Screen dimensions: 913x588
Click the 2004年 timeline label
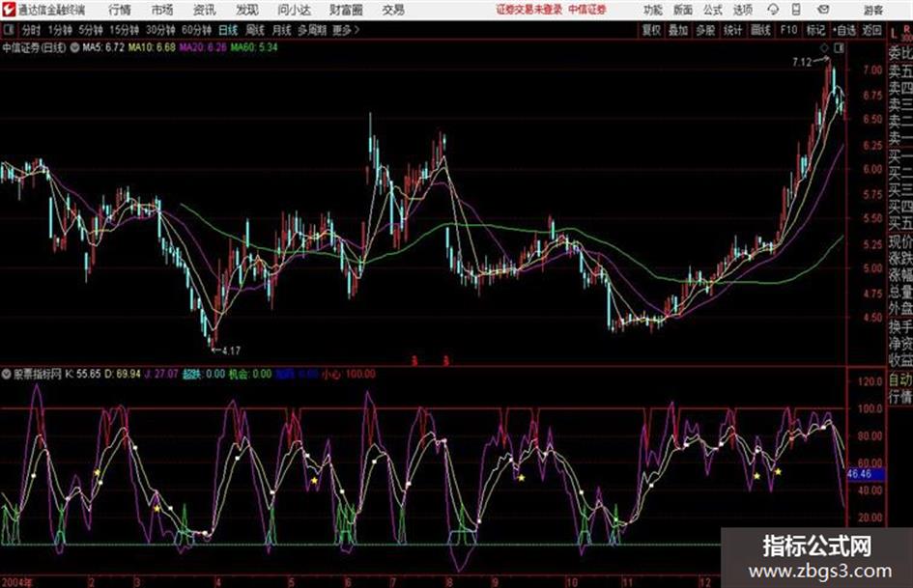[x=16, y=581]
